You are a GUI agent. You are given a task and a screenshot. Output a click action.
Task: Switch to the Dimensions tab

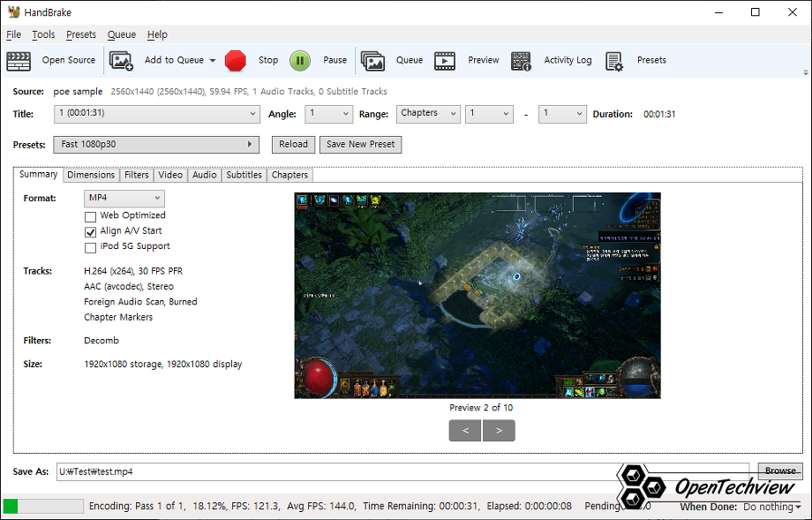(91, 175)
